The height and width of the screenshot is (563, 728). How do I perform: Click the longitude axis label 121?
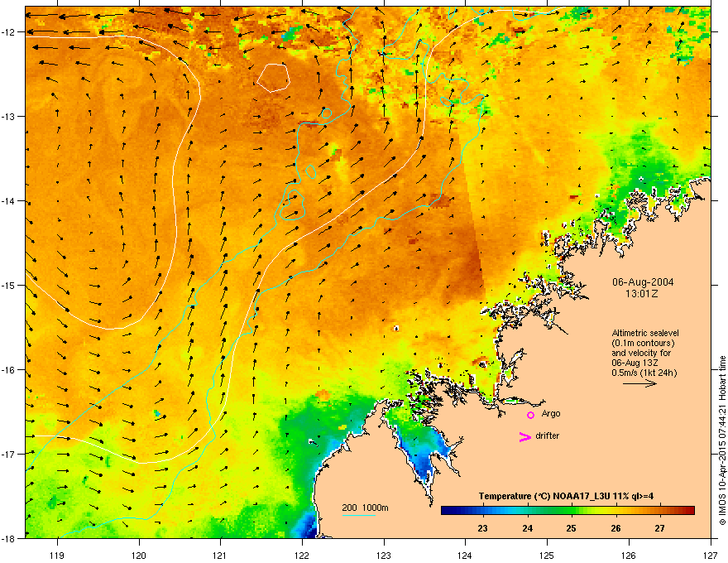click(x=220, y=555)
